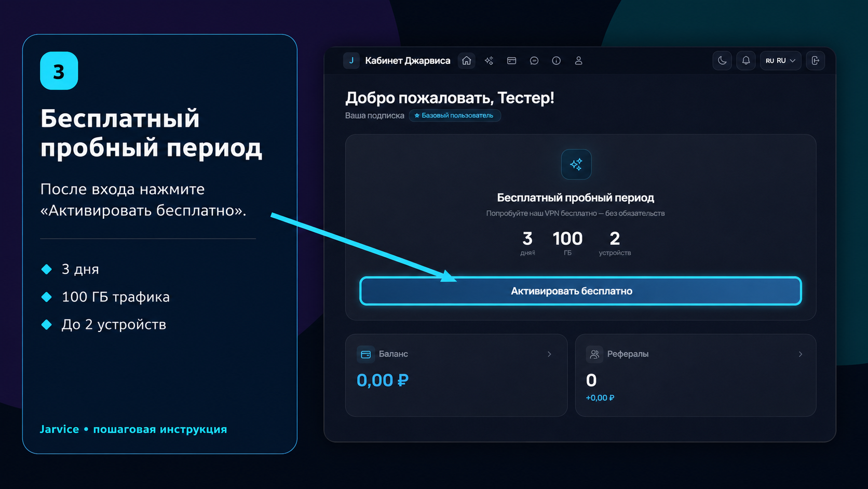Click the Кабинет Джарвиса title
The width and height of the screenshot is (868, 489).
408,61
